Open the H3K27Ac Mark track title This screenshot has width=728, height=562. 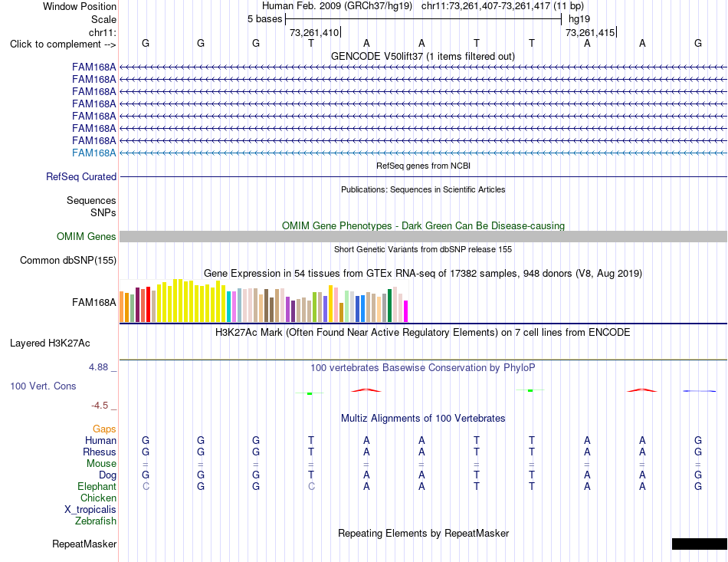(x=423, y=333)
